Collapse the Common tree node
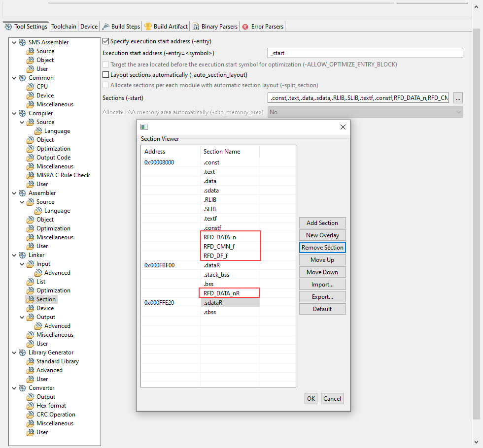This screenshot has width=483, height=448. tap(14, 78)
